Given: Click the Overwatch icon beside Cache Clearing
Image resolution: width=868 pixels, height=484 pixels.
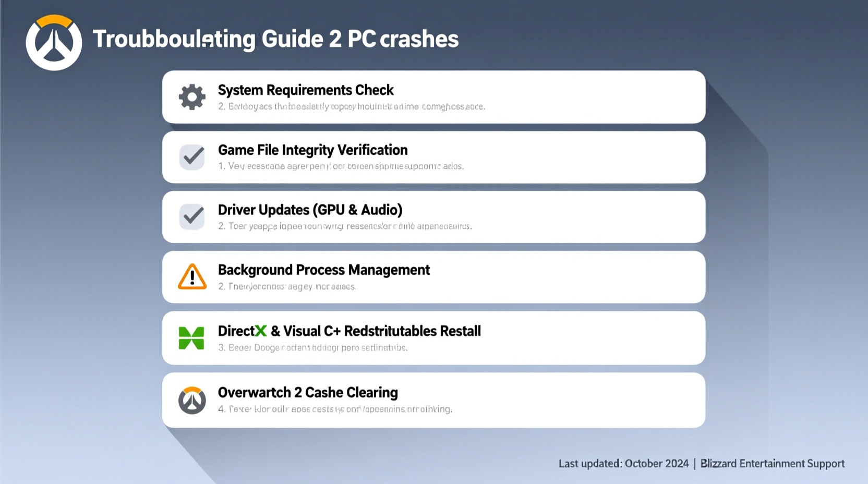Looking at the screenshot, I should (x=191, y=400).
